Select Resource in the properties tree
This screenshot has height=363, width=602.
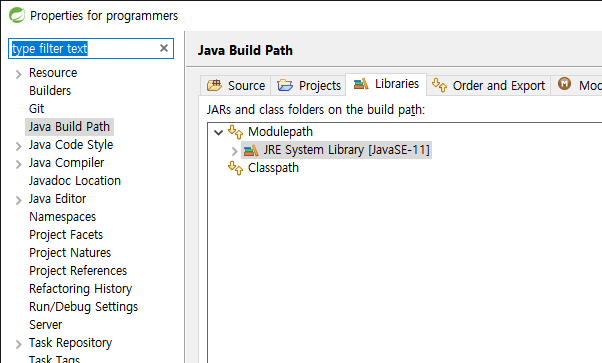click(x=53, y=73)
